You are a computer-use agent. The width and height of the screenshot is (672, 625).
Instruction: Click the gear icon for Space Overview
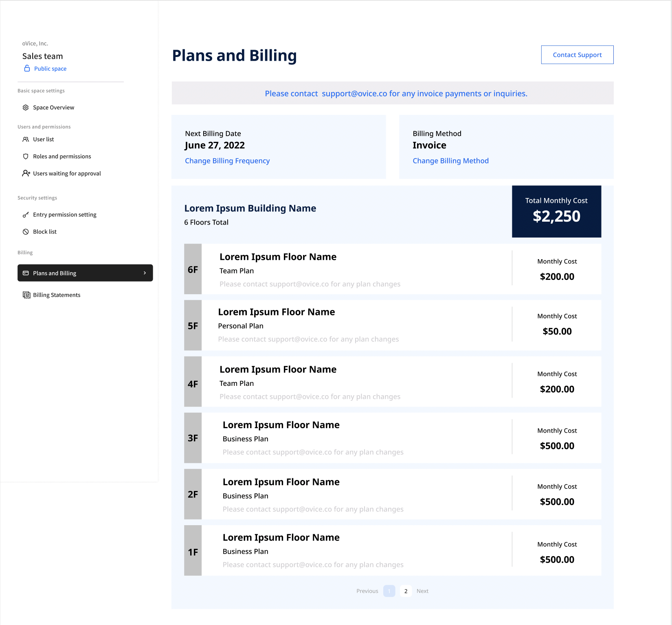26,108
